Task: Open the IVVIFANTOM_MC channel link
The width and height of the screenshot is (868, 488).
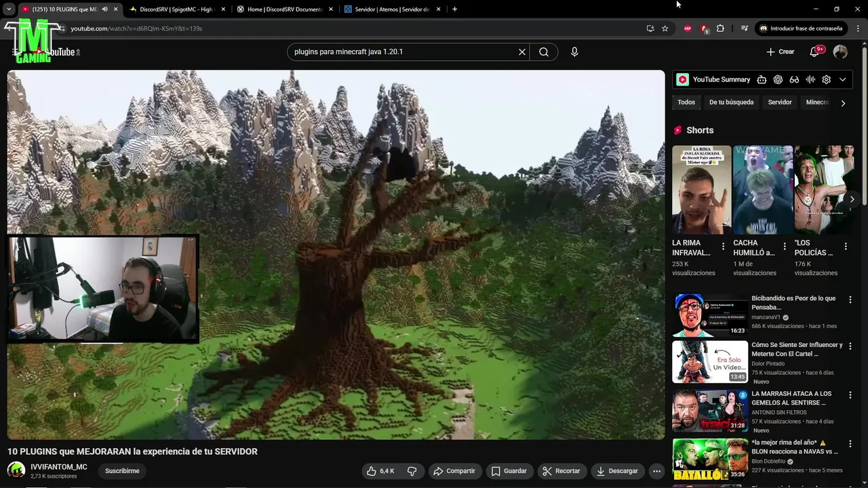Action: click(59, 467)
